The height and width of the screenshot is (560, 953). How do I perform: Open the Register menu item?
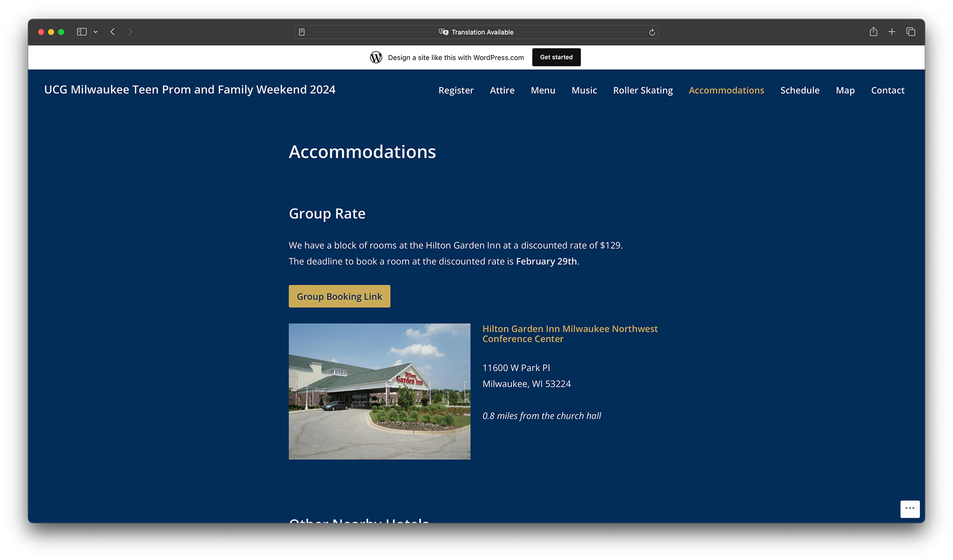pos(456,90)
